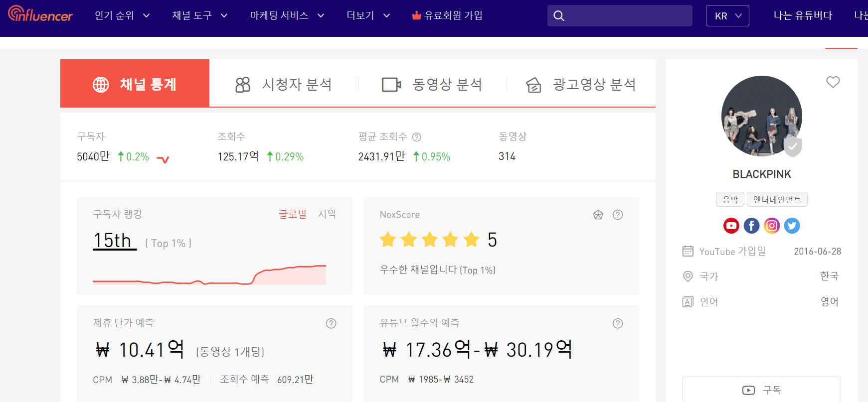Switch to the 시청자 분석 tab
Viewport: 868px width, 402px height.
coord(283,84)
